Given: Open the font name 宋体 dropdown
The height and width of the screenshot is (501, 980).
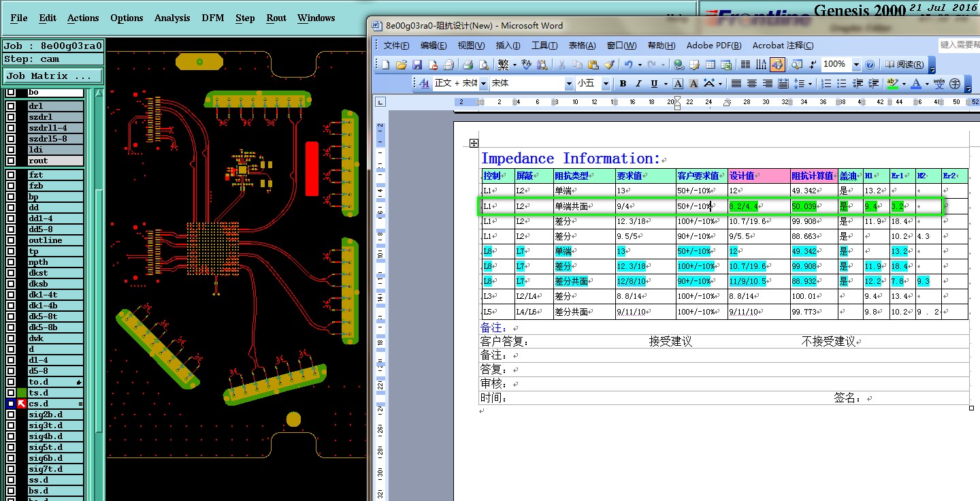Looking at the screenshot, I should (569, 84).
